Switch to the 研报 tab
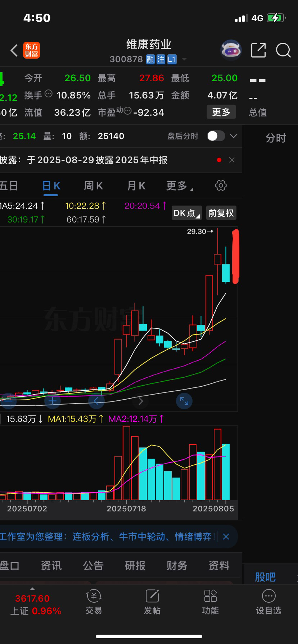 135,566
